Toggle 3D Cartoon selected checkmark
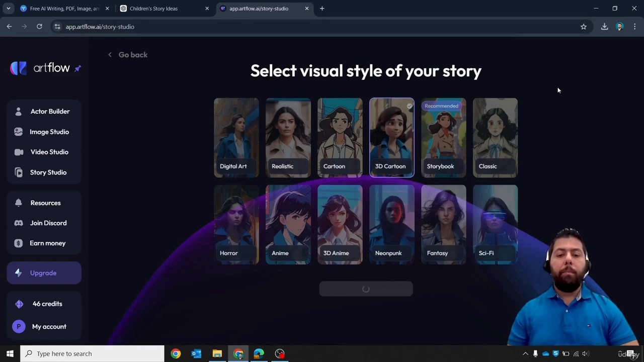Screen dimensions: 644x362 click(410, 106)
